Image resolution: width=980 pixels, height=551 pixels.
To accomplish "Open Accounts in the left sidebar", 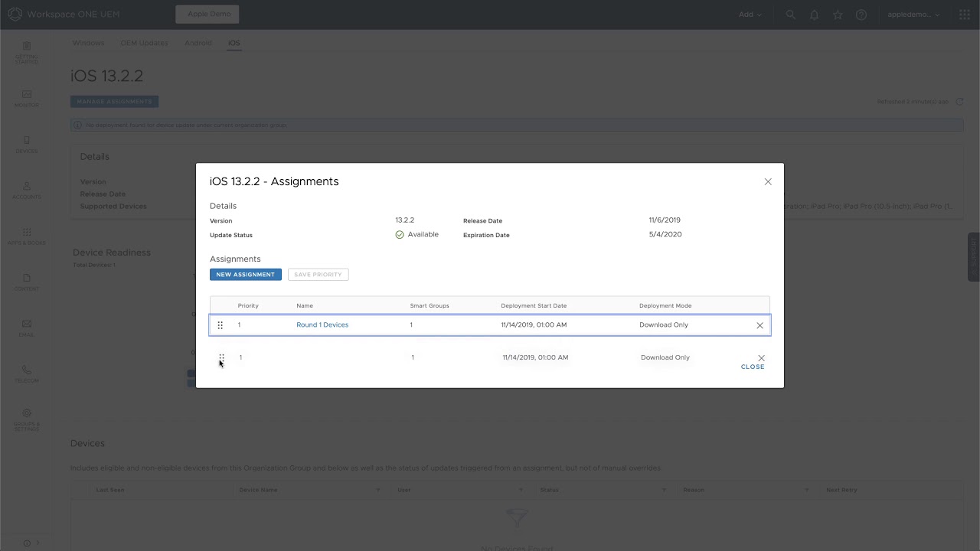I will click(27, 190).
